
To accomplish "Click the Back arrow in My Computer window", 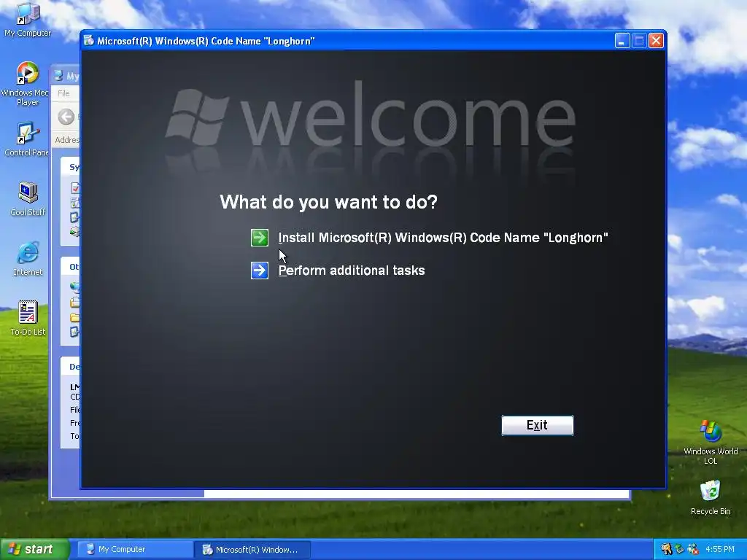I will tap(66, 117).
